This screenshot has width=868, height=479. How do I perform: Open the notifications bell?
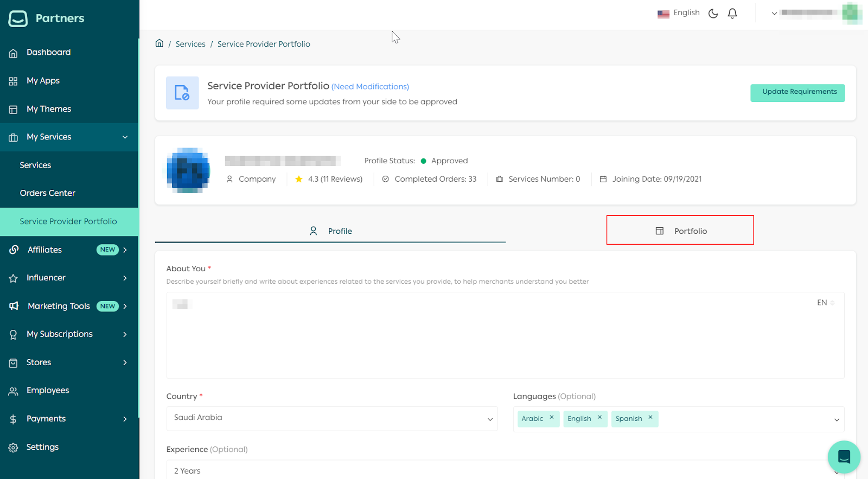[732, 14]
